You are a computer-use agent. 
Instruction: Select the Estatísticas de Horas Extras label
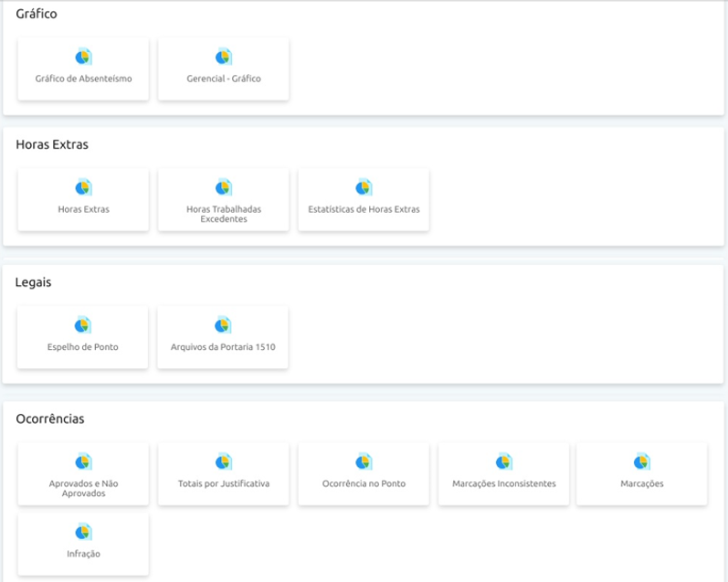pyautogui.click(x=364, y=209)
